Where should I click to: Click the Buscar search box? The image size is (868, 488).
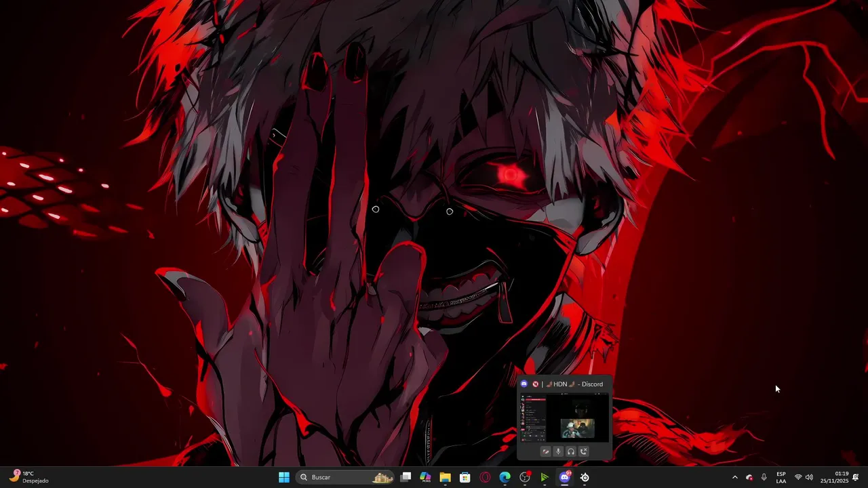[346, 477]
